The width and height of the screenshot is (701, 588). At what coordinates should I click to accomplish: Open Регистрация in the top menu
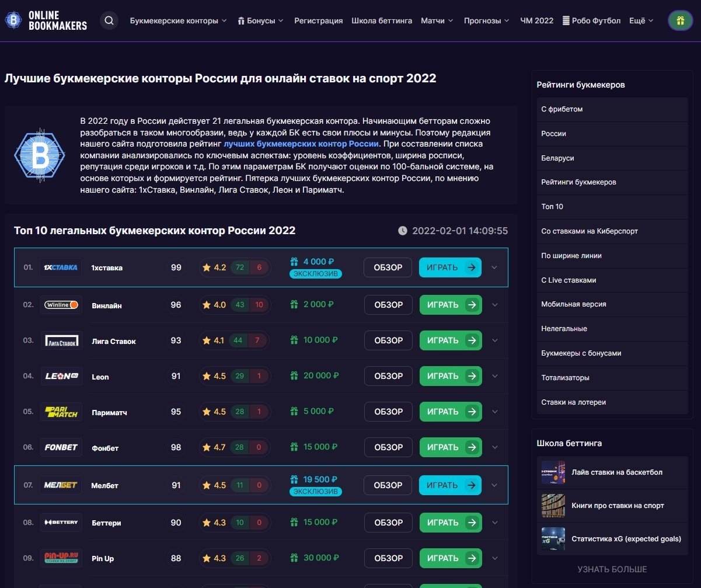[319, 20]
